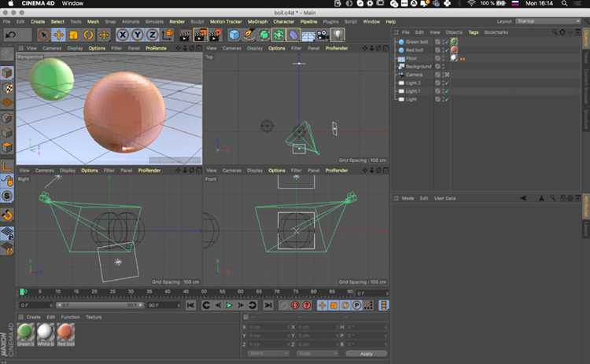Open Options menu in Front viewport
The width and height of the screenshot is (590, 364).
[x=277, y=171]
